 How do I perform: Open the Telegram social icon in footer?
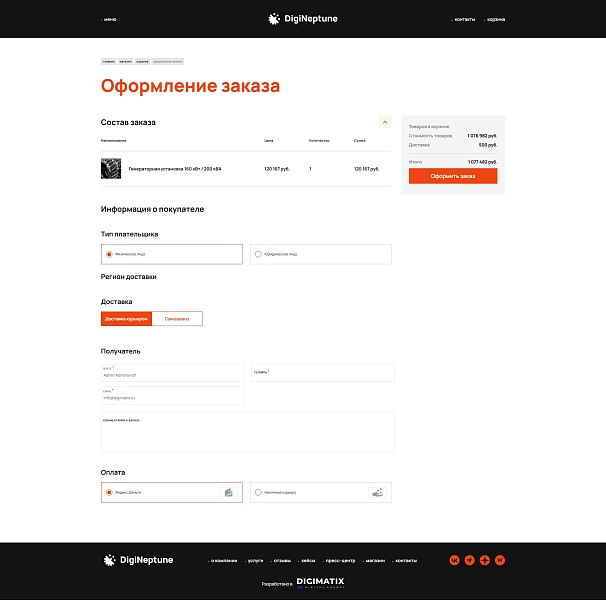point(469,560)
